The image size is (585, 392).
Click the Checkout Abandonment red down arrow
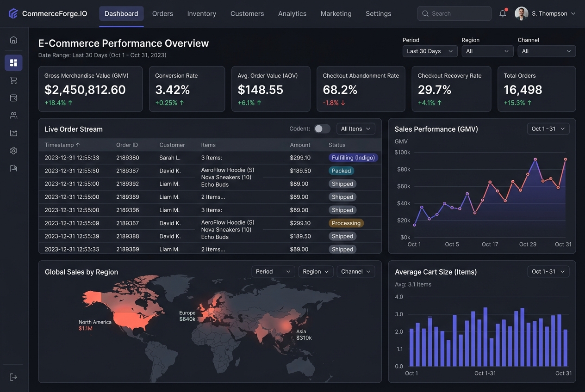[343, 103]
